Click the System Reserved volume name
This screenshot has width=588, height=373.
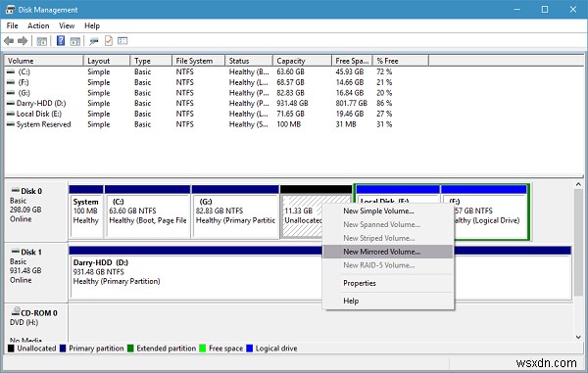43,124
